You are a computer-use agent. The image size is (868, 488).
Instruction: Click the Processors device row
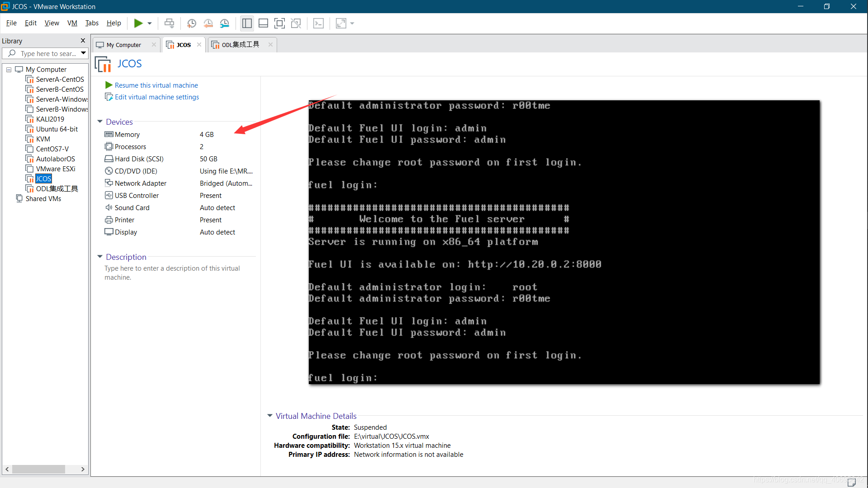tap(179, 147)
